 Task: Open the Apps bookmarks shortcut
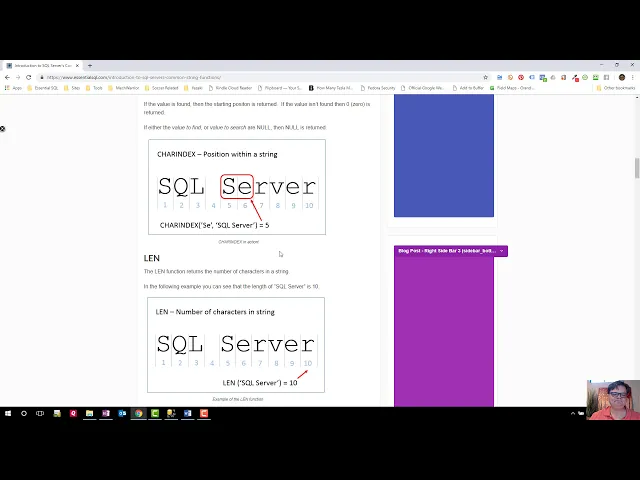tap(13, 88)
